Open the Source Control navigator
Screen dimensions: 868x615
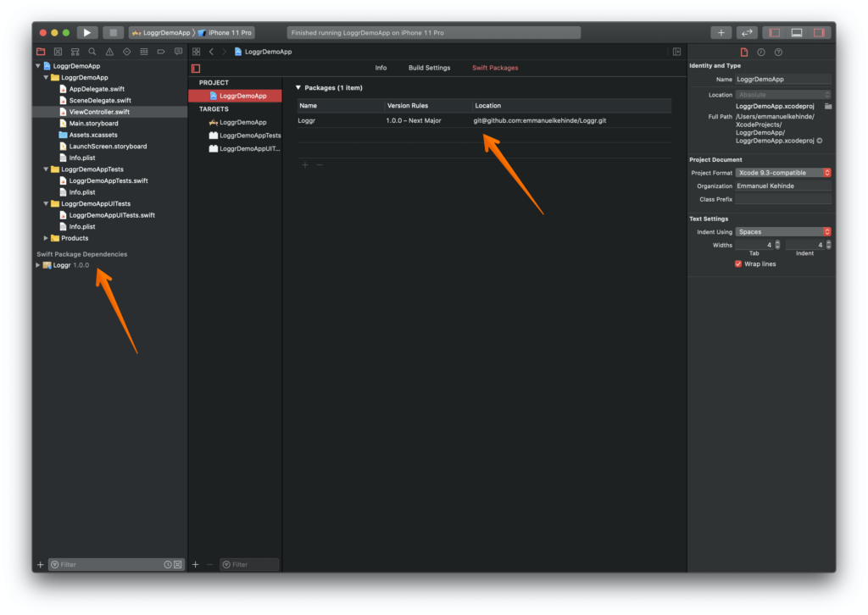(58, 52)
